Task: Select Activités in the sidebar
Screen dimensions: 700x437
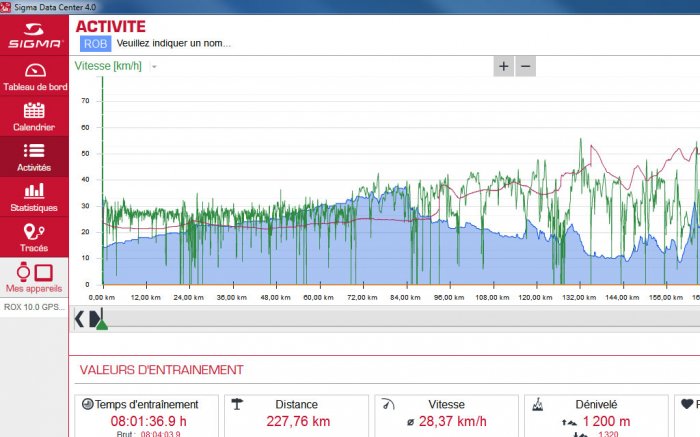Action: pos(34,157)
